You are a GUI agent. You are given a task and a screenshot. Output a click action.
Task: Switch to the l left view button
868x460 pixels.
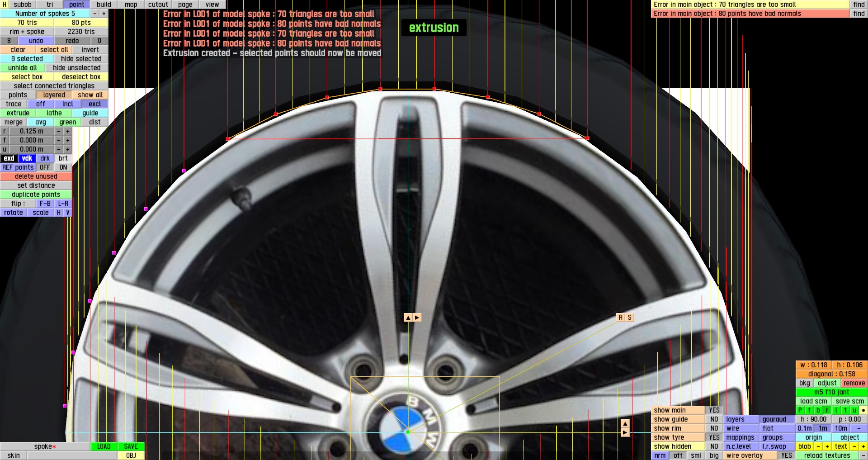click(836, 410)
